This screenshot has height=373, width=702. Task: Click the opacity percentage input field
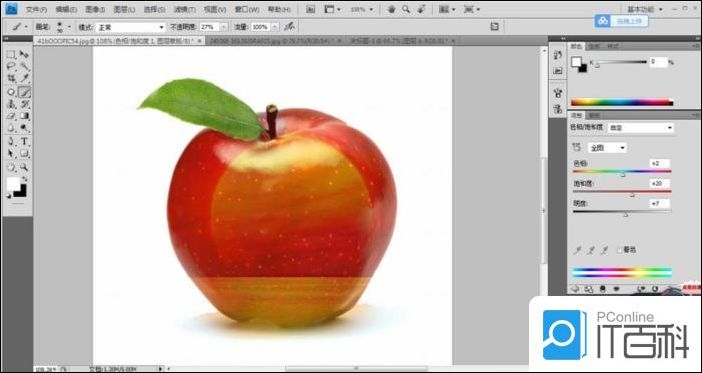pos(209,27)
